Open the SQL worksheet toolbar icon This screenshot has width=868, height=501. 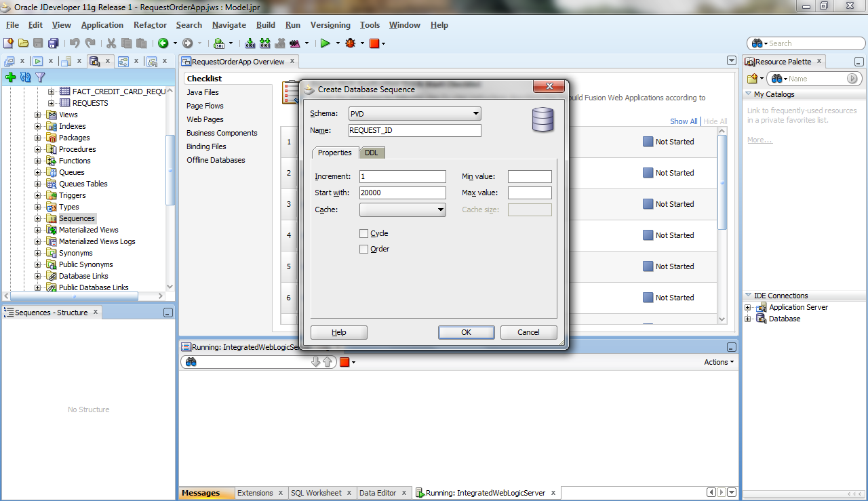pos(219,43)
